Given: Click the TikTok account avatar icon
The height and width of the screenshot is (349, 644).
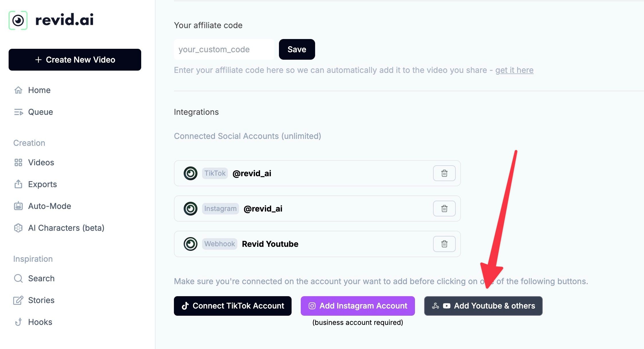Looking at the screenshot, I should 191,173.
